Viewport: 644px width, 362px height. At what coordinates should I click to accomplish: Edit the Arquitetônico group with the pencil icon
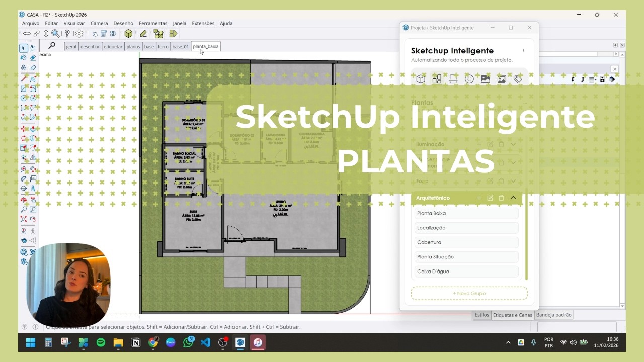click(x=490, y=198)
